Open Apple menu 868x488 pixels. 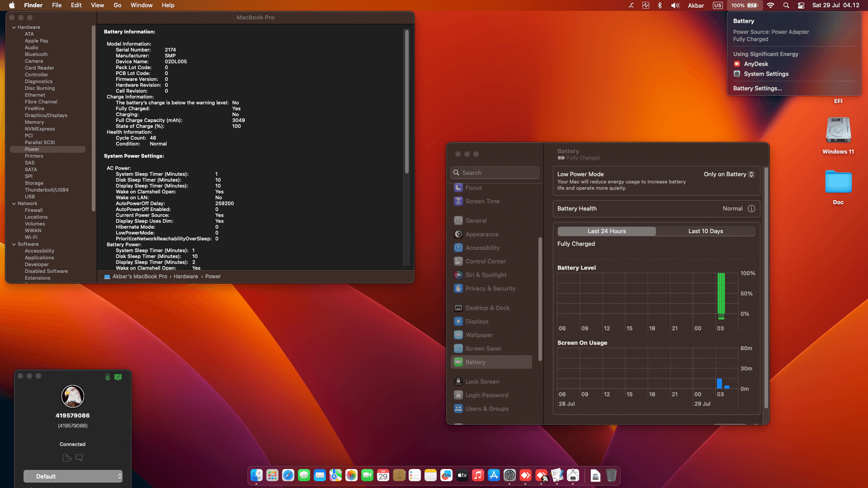coord(12,5)
